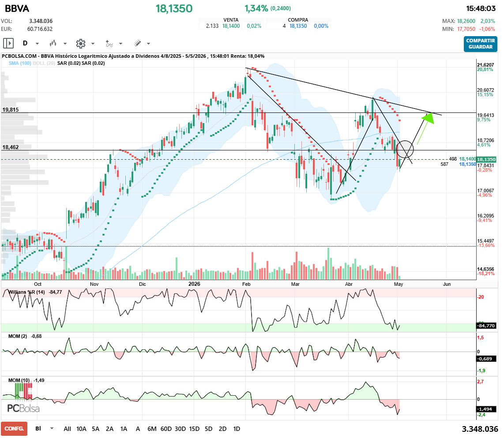
Task: Click the MIN value 17,7050
Action: pyautogui.click(x=466, y=29)
